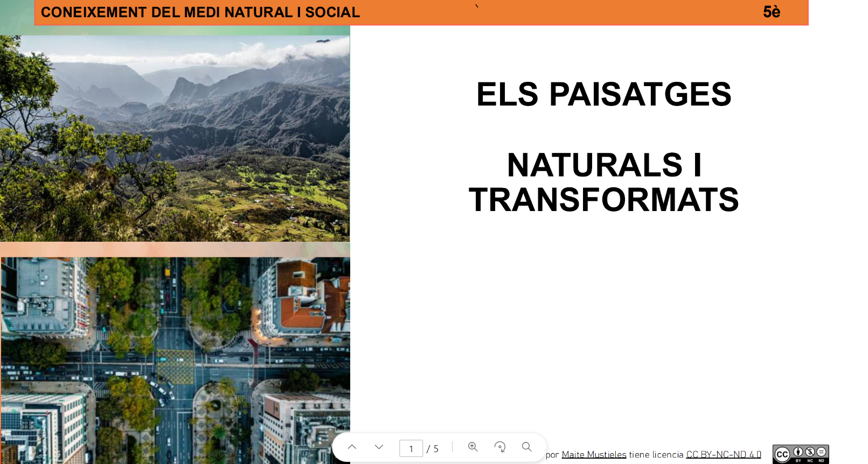Go to next page with down chevron
This screenshot has width=868, height=464.
coord(379,447)
